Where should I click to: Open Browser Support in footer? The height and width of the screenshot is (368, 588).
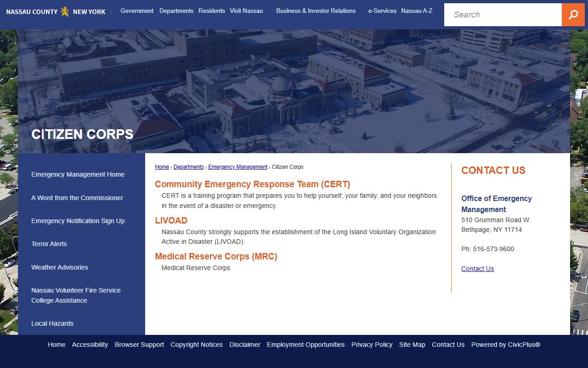coord(139,345)
